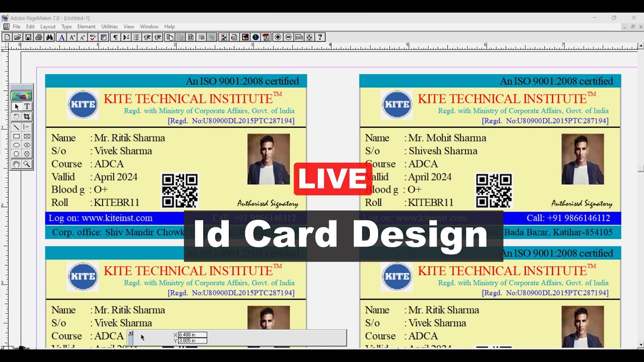Click the Fill and Stroke icon
This screenshot has width=644, height=362.
104,37
